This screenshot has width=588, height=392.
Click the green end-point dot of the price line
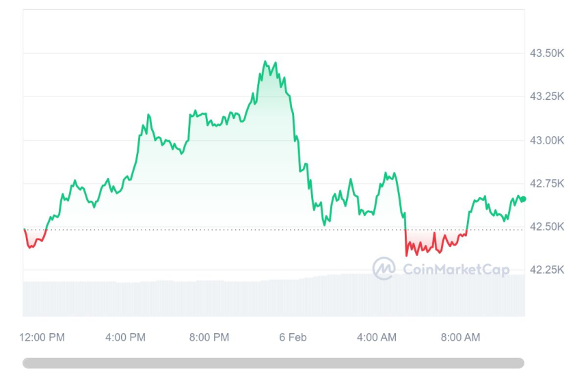tap(524, 198)
